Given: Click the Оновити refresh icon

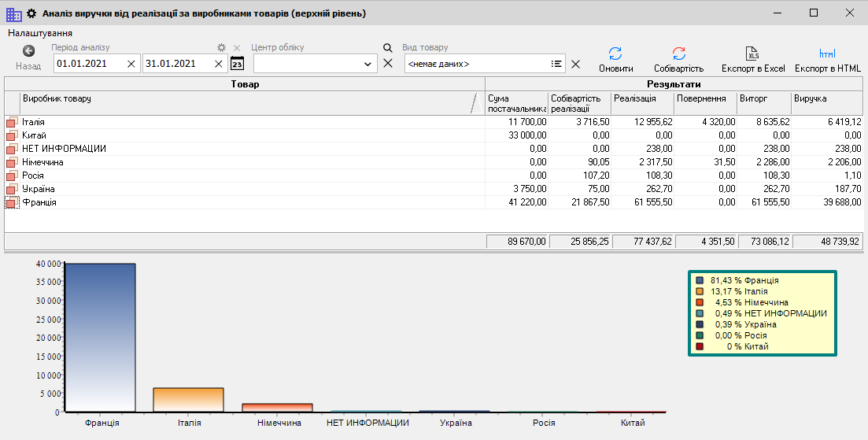Looking at the screenshot, I should click(x=615, y=54).
